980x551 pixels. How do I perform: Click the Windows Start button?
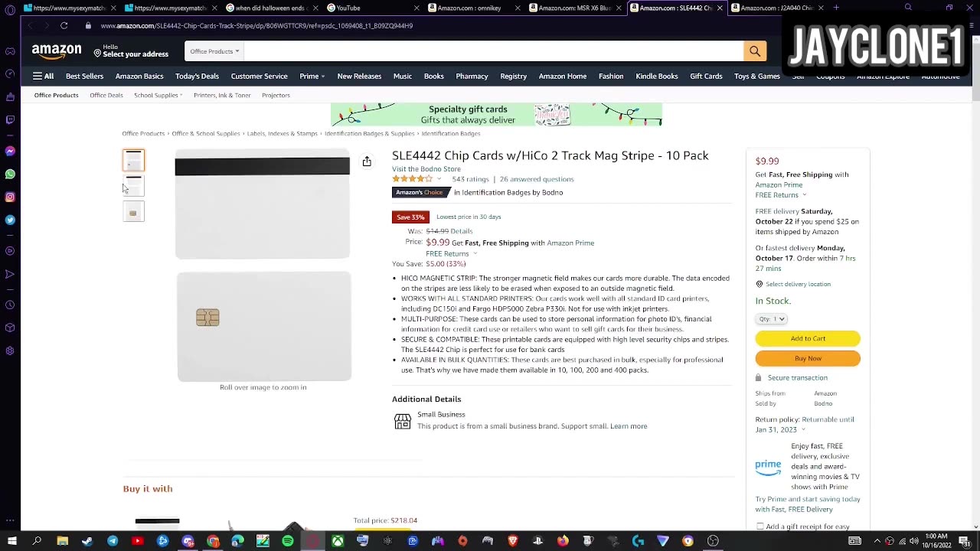11,541
